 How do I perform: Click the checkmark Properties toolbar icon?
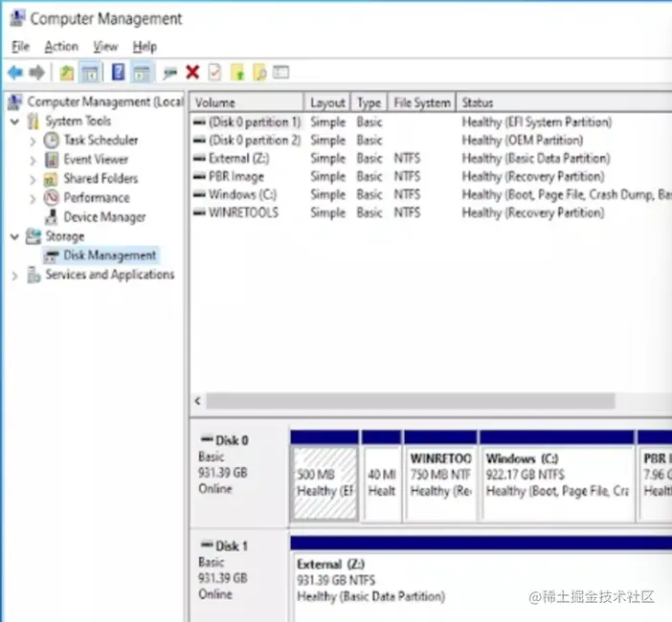click(x=214, y=73)
